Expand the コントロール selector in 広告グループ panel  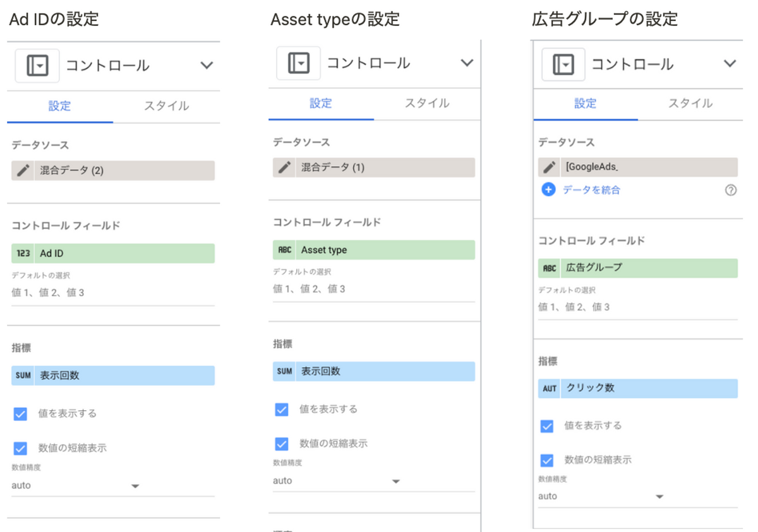(x=731, y=64)
